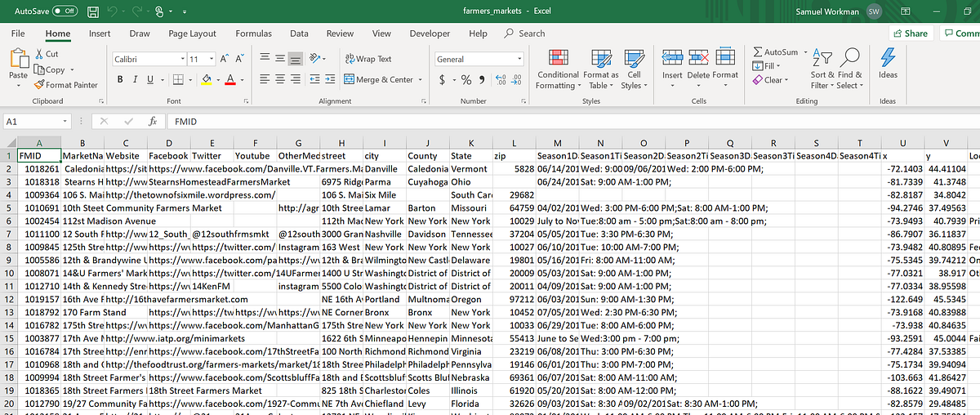The image size is (980, 415).
Task: Toggle horizontal Center alignment
Action: [280, 79]
